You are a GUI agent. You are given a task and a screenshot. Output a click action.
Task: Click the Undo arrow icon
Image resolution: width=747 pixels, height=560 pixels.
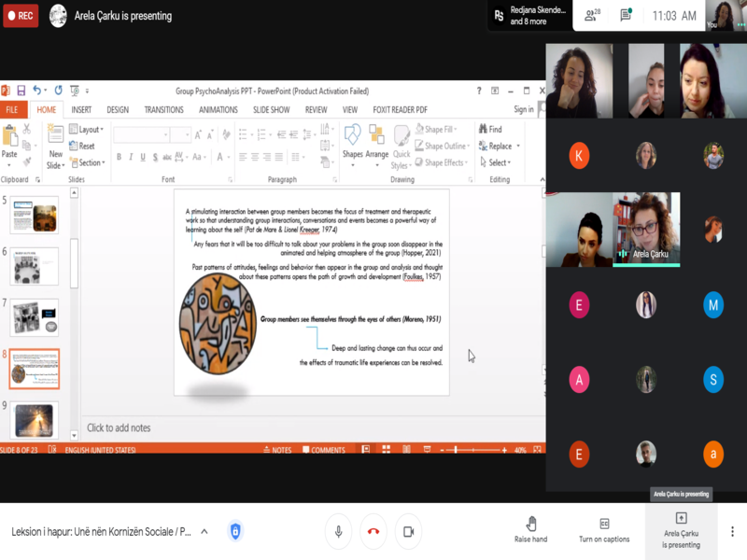tap(37, 90)
